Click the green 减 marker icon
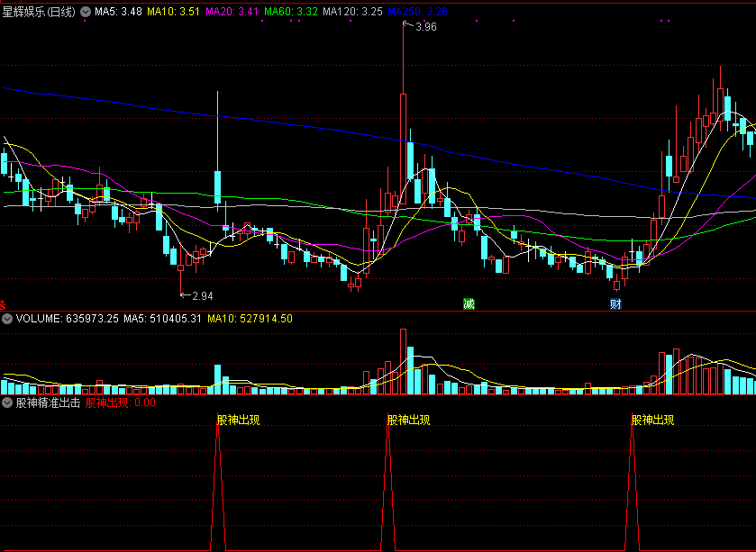 [x=469, y=304]
